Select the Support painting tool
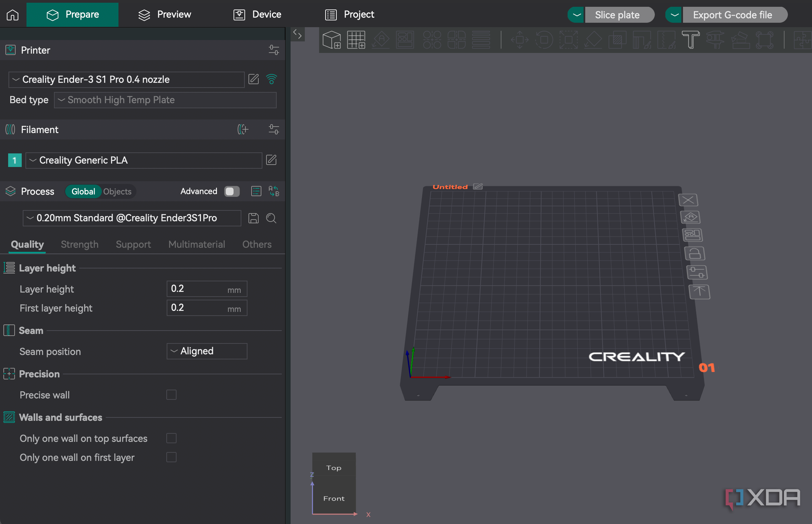Image resolution: width=812 pixels, height=524 pixels. (642, 40)
